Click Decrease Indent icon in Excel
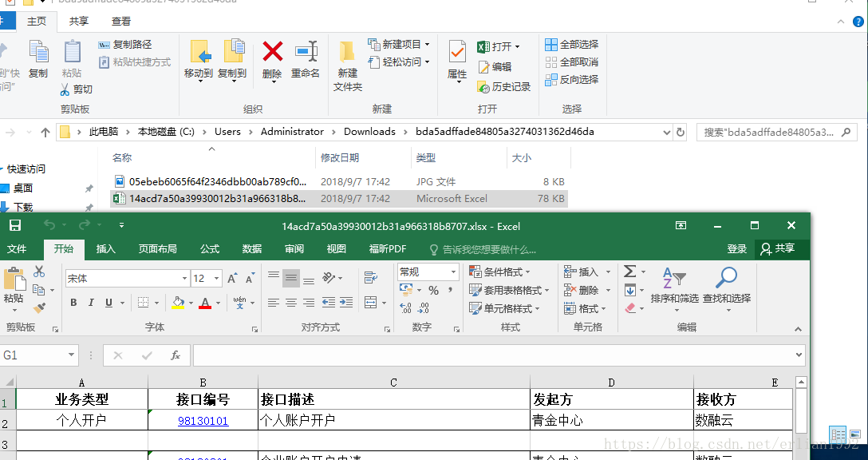Image resolution: width=868 pixels, height=460 pixels. (329, 303)
